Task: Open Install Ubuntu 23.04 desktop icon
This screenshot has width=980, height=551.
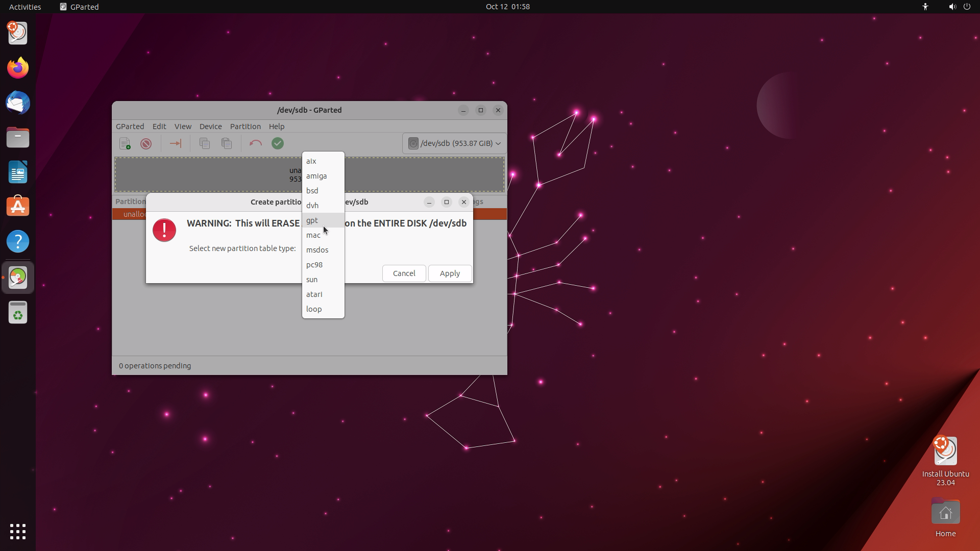Action: 945,461
